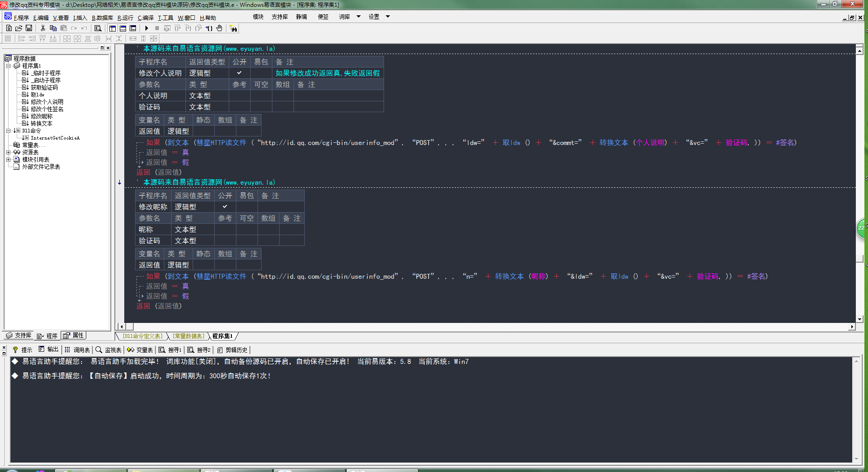The image size is (868, 472).
Task: Select 修改个性签名 in the program tree
Action: pos(47,109)
